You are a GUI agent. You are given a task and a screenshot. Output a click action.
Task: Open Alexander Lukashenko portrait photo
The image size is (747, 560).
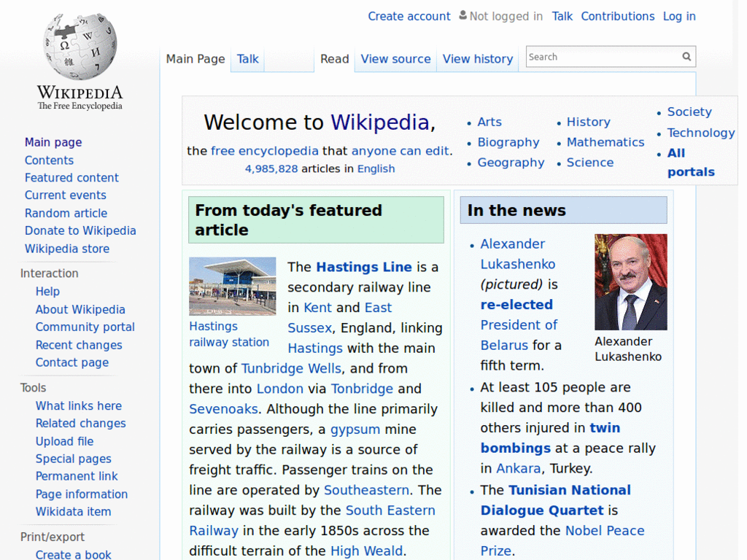pyautogui.click(x=631, y=282)
